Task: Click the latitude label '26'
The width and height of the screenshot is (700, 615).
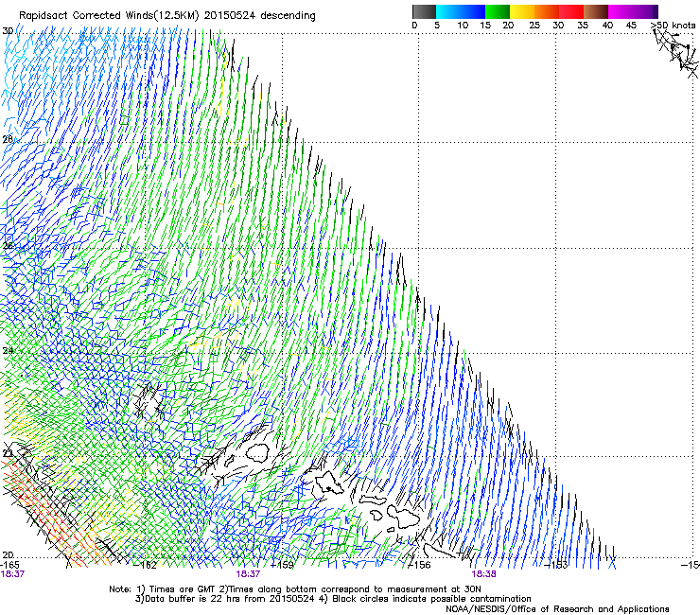Action: coord(8,246)
